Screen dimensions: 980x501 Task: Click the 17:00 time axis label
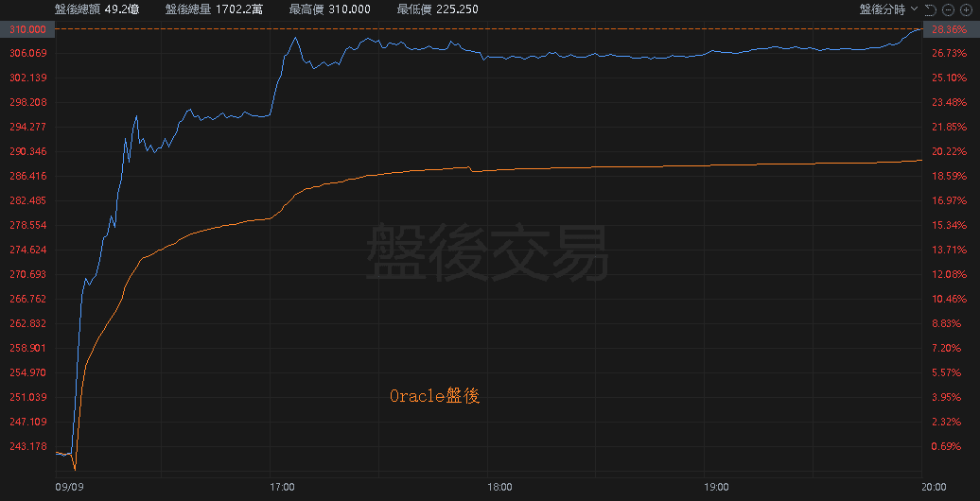283,486
